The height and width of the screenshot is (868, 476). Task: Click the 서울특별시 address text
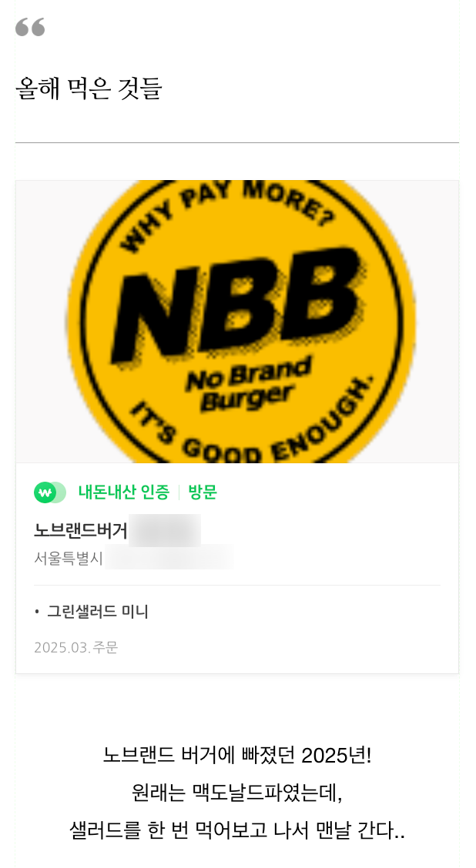click(69, 558)
